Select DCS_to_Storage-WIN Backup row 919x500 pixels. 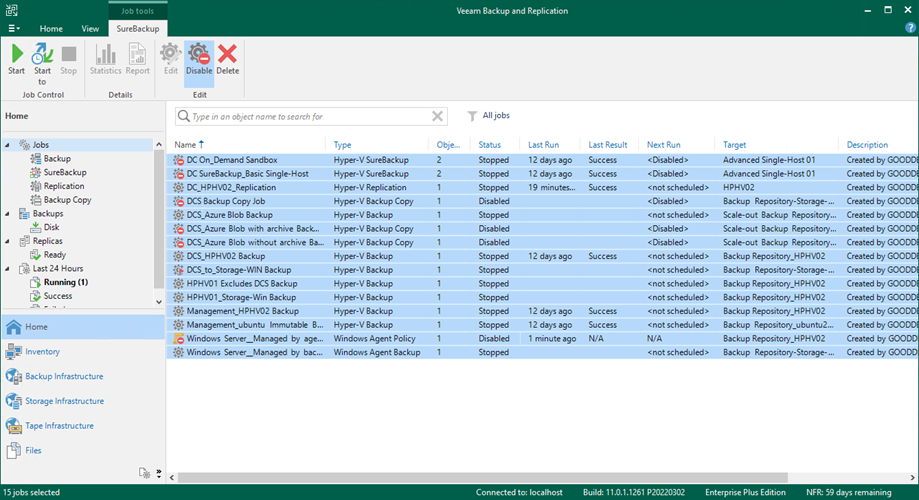(x=542, y=270)
